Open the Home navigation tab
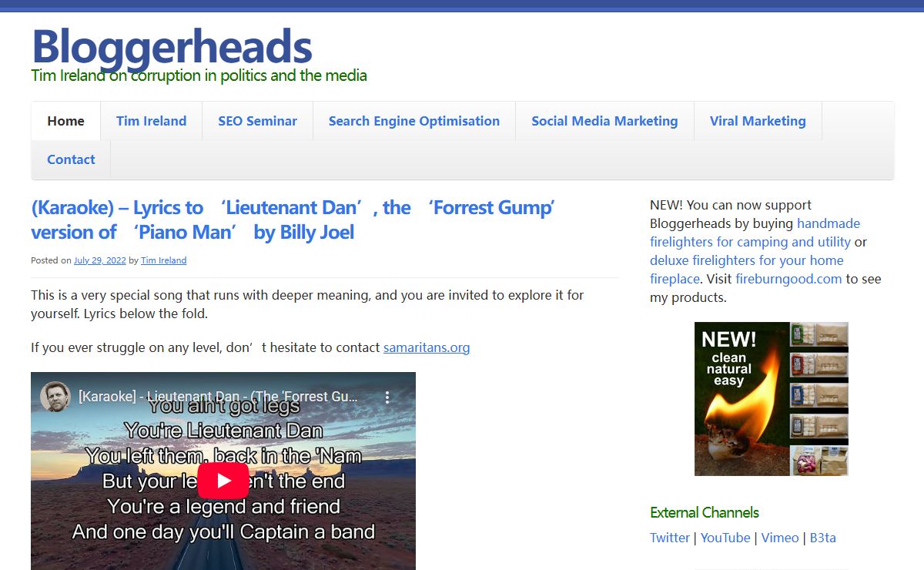The width and height of the screenshot is (924, 570). click(x=66, y=121)
